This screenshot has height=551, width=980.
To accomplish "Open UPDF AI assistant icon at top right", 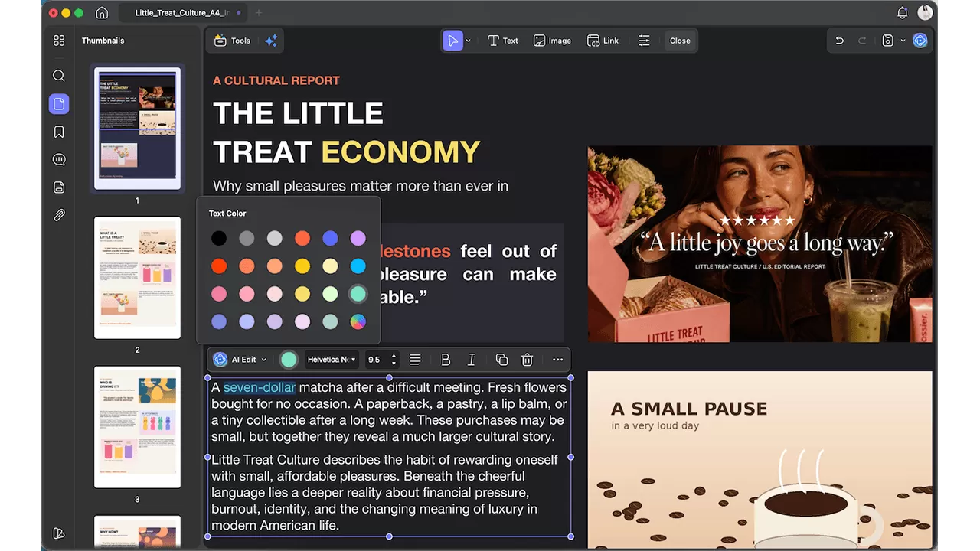I will click(x=920, y=41).
